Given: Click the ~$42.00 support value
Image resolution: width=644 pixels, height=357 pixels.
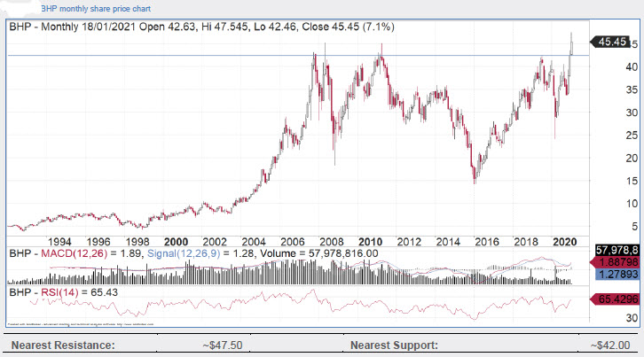Looking at the screenshot, I should pos(614,345).
